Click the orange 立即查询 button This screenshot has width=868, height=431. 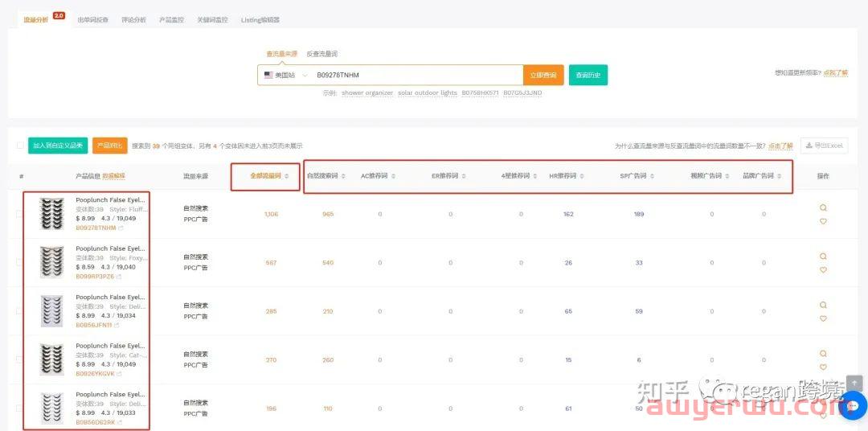point(543,76)
